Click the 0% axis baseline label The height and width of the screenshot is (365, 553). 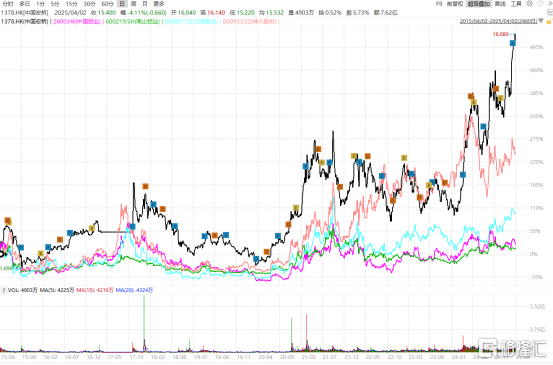coord(534,254)
